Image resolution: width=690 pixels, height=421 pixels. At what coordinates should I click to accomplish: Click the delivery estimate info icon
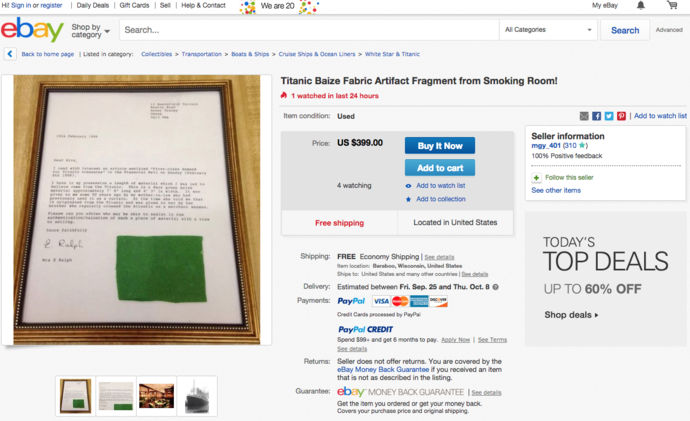(x=495, y=287)
